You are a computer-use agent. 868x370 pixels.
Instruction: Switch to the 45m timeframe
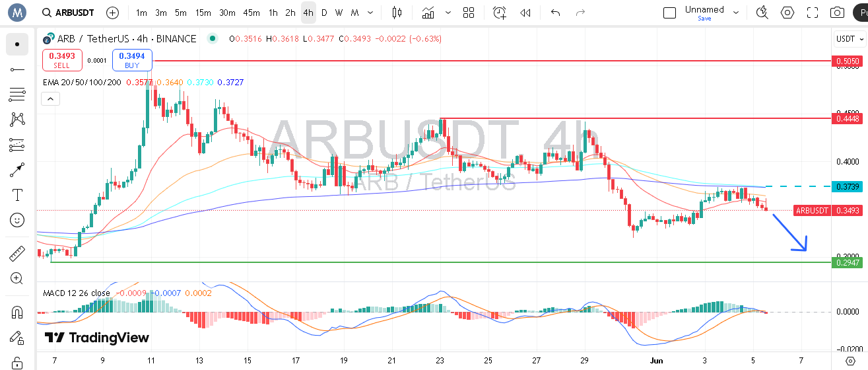251,13
